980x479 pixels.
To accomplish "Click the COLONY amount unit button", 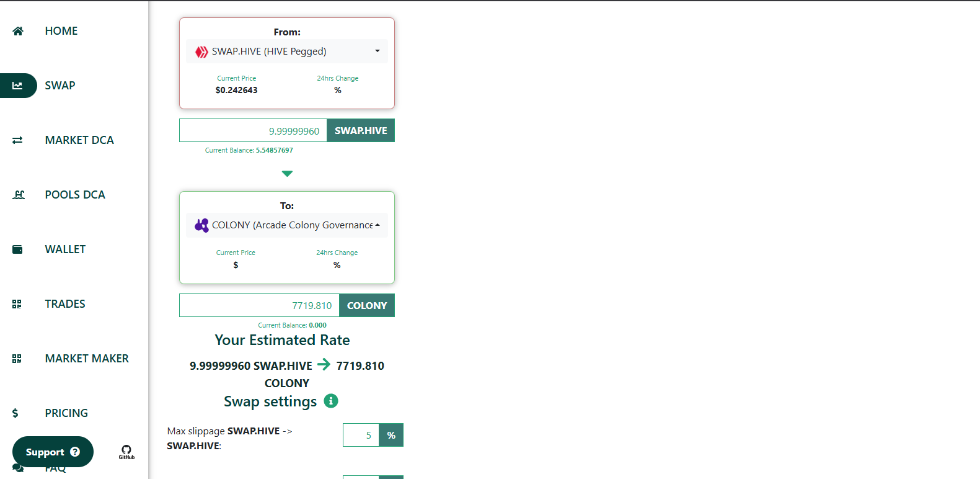I will (367, 305).
